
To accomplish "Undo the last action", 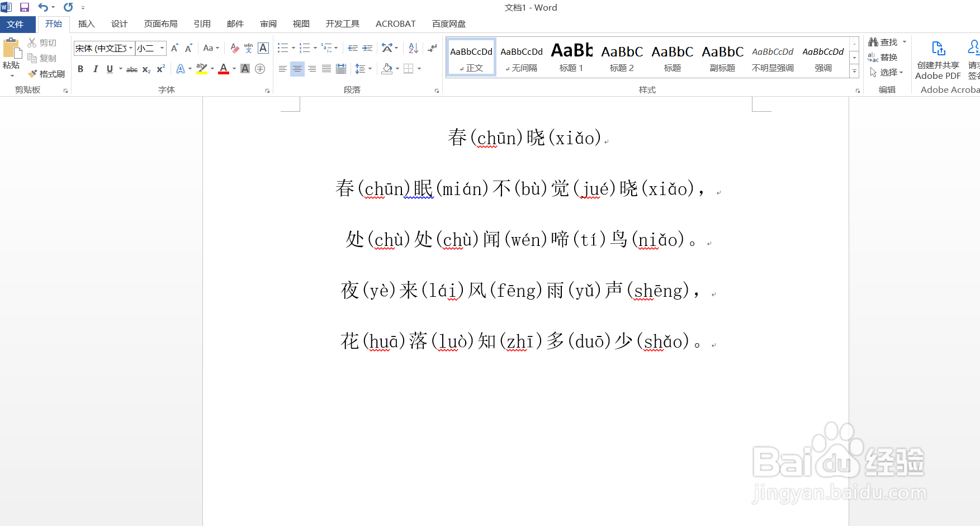I will pyautogui.click(x=43, y=7).
